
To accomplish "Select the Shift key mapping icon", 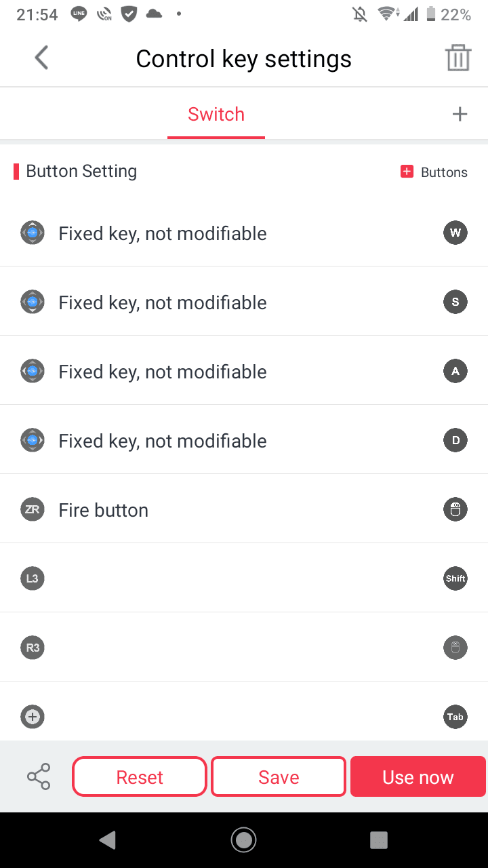I will tap(455, 579).
